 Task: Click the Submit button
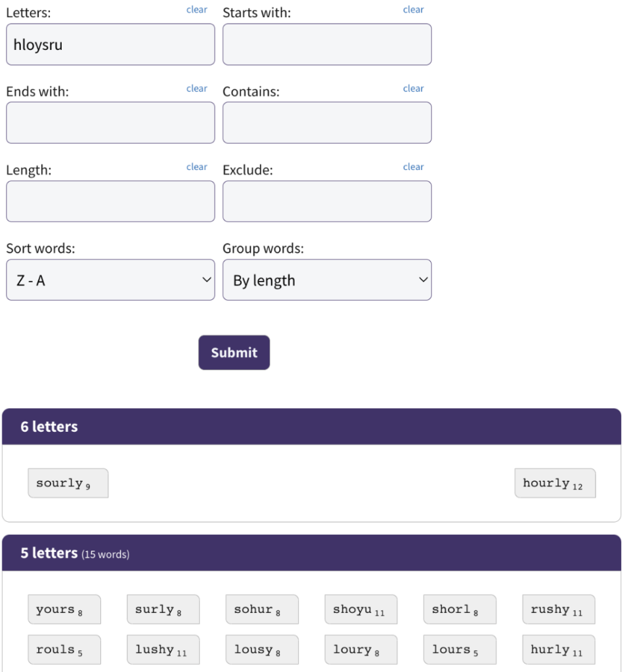tap(234, 352)
